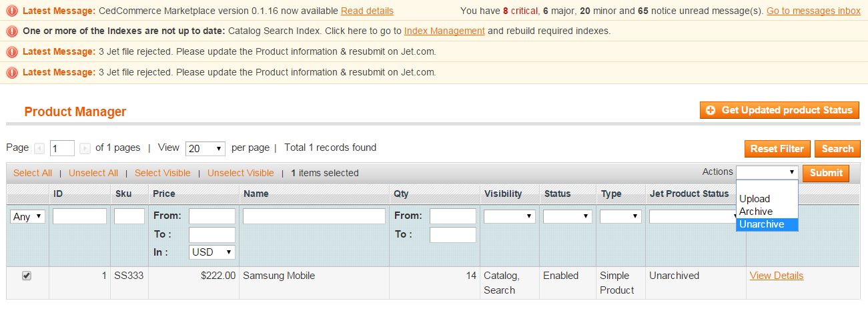Expand the per page view count dropdown

click(x=205, y=148)
